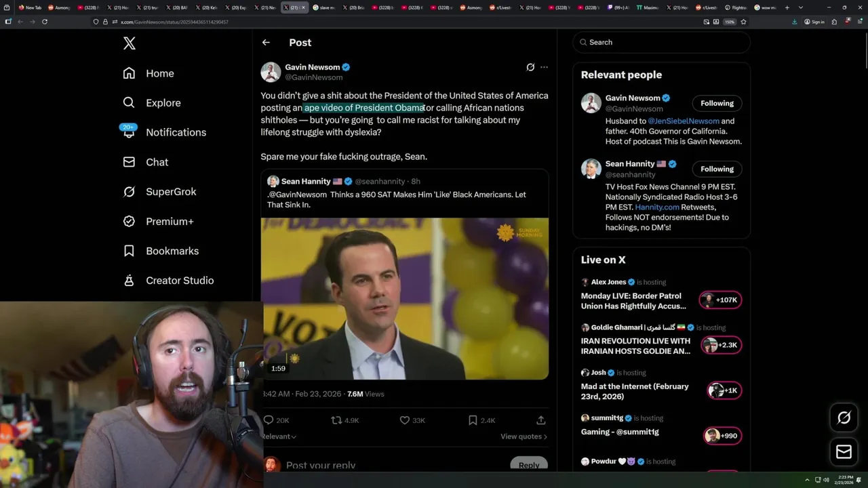Viewport: 868px width, 488px height.
Task: Click Sign in on browser toolbar
Action: [814, 22]
